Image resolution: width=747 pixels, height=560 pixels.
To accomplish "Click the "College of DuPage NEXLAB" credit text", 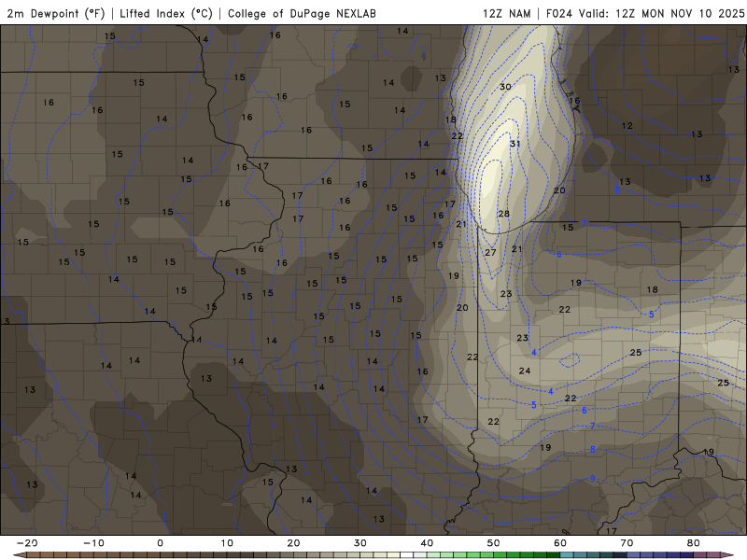I will (302, 14).
